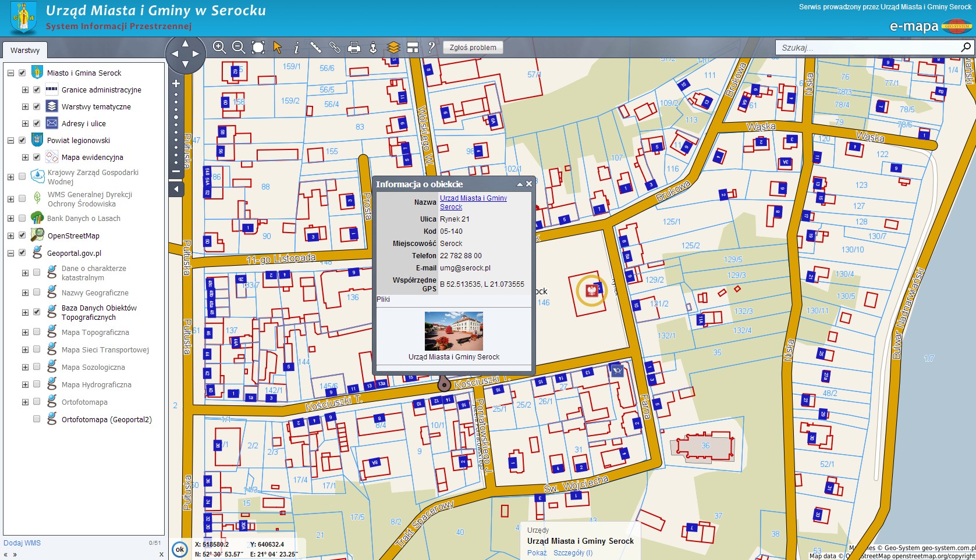Click the search magnifier icon

point(966,47)
